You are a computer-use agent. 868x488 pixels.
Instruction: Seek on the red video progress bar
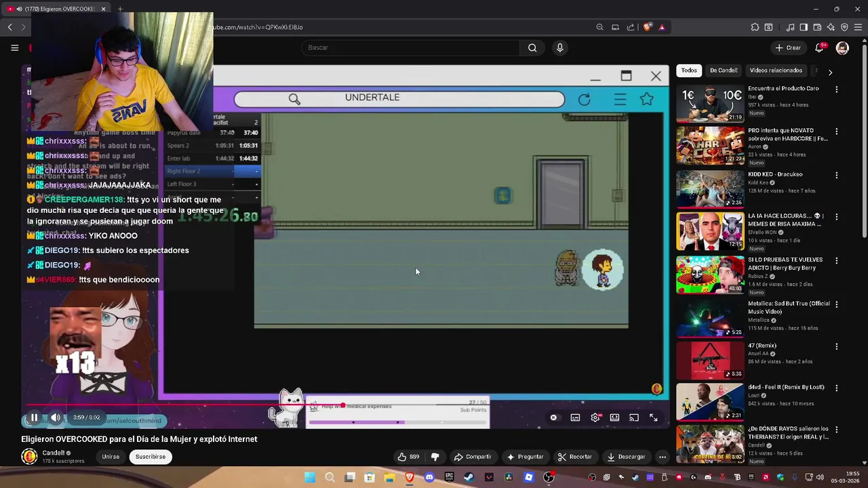pos(346,405)
